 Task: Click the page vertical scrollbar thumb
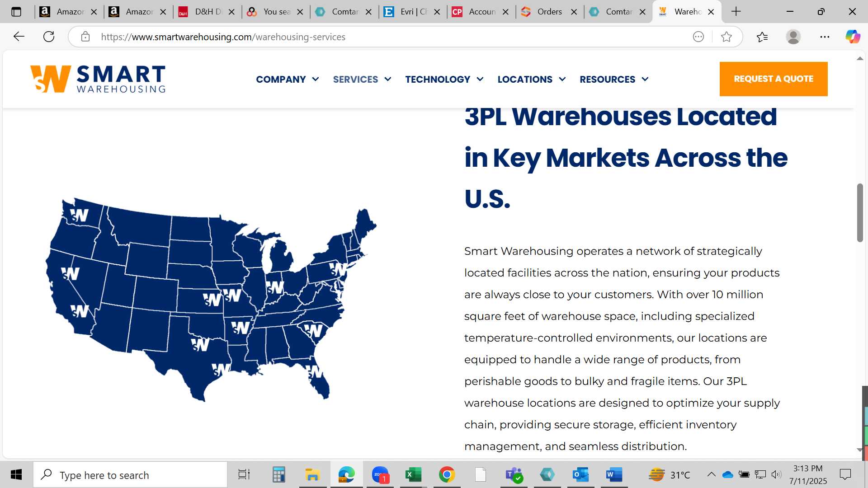[860, 212]
